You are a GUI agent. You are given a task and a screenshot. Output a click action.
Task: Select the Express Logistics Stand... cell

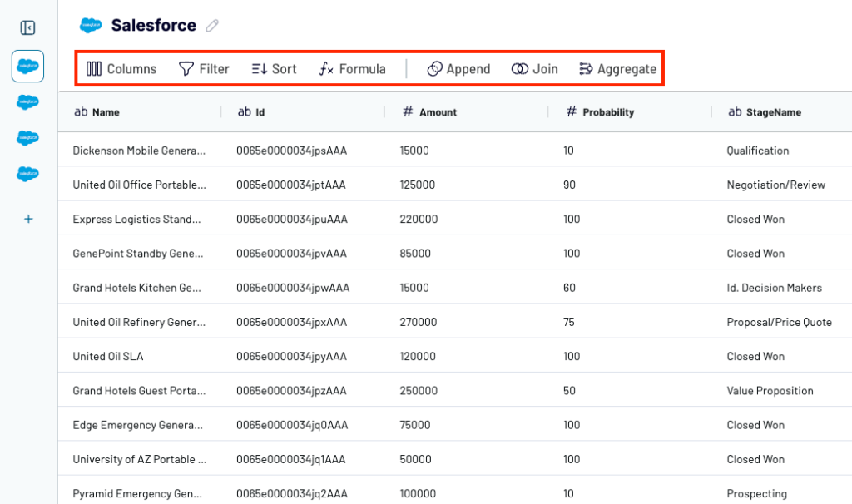click(x=137, y=219)
